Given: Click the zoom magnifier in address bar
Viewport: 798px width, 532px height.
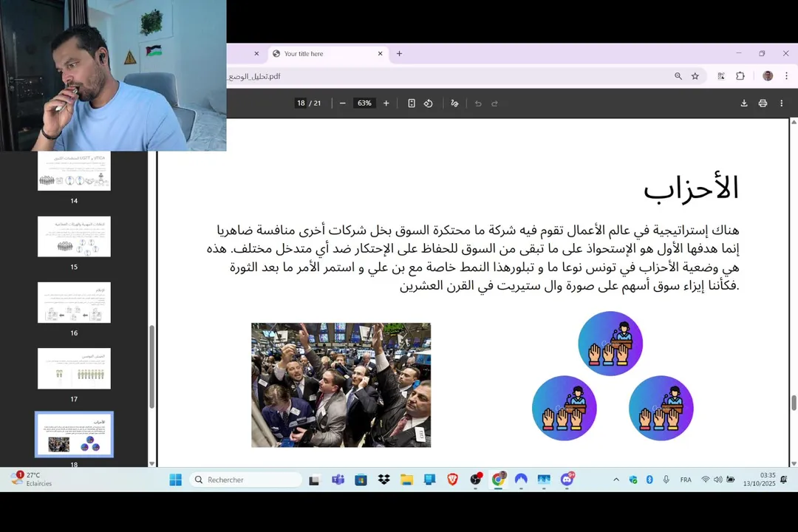Looking at the screenshot, I should (x=678, y=76).
